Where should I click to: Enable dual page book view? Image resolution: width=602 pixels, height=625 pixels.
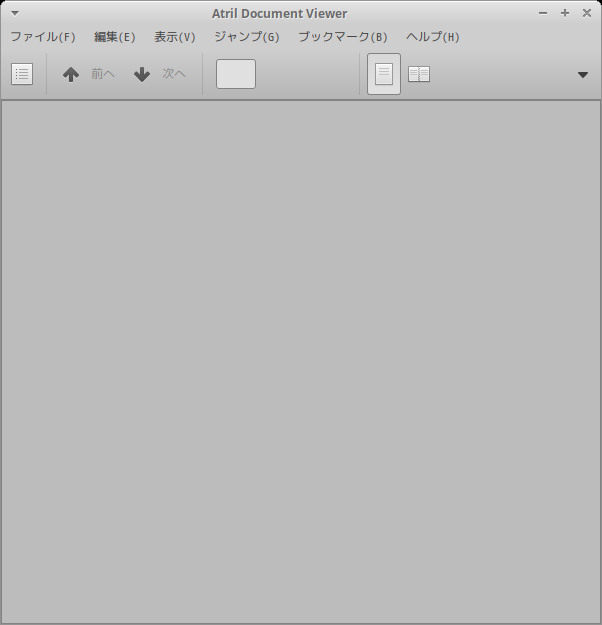click(x=419, y=74)
